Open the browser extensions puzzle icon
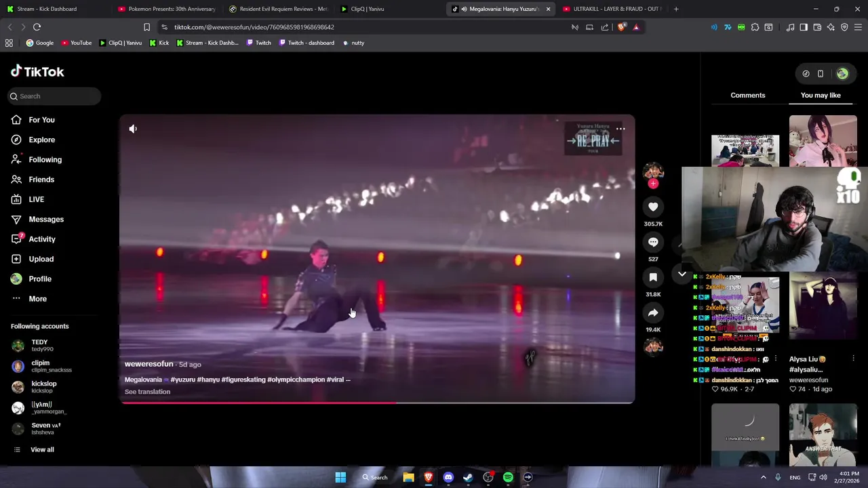Screen dimensions: 868x488 755,27
